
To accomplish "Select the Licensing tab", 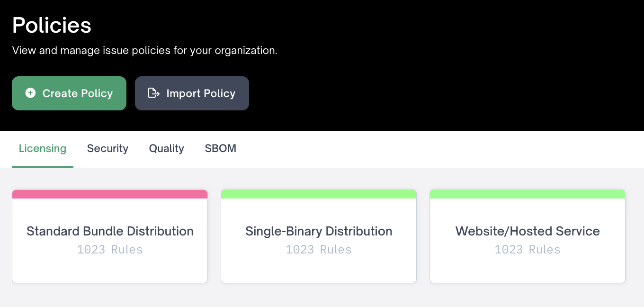I will pyautogui.click(x=43, y=148).
